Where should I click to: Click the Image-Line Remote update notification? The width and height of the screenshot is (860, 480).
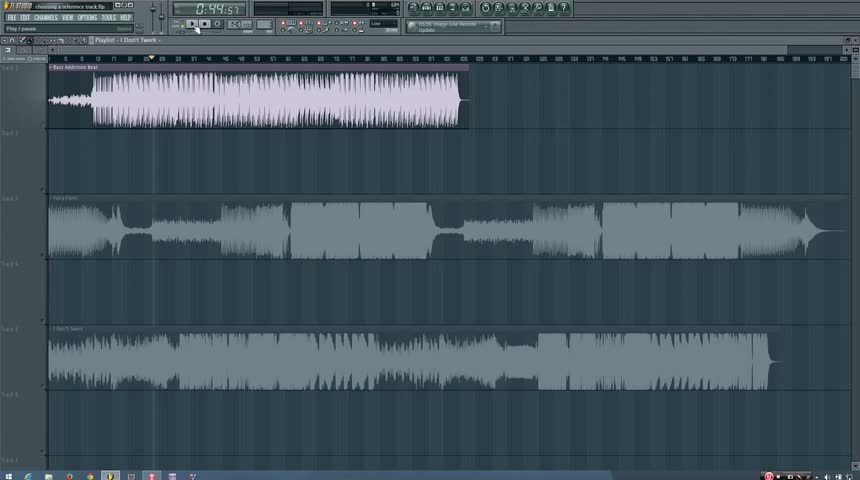453,26
